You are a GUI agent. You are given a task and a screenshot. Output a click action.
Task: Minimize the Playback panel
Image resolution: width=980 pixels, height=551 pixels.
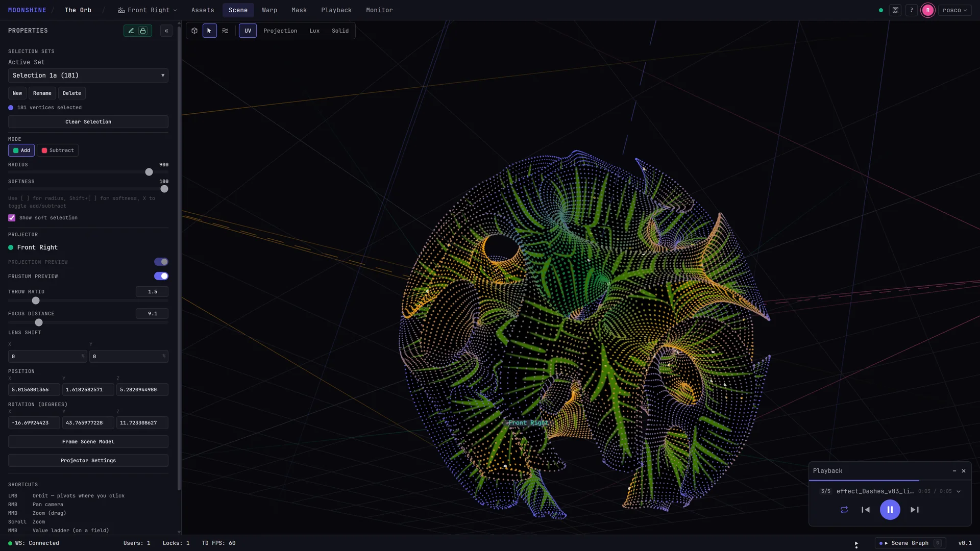[954, 471]
